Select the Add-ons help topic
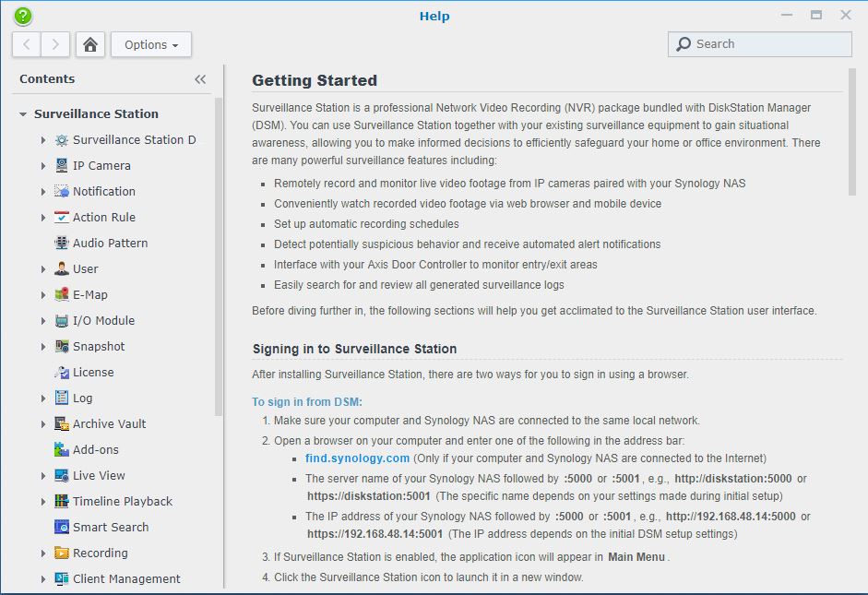868x595 pixels. (96, 450)
